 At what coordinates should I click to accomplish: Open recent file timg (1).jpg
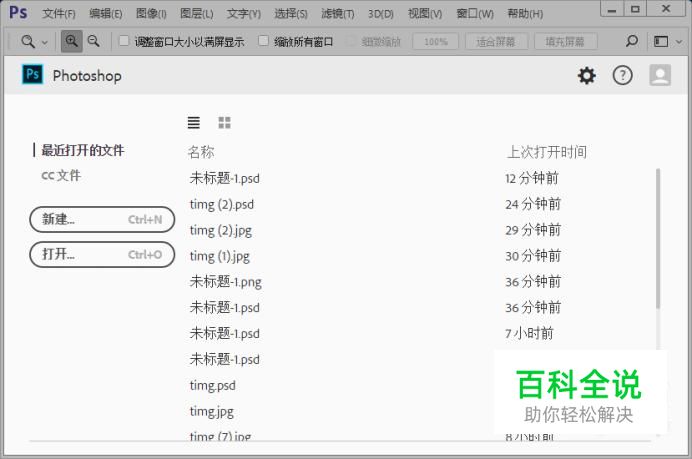[220, 256]
